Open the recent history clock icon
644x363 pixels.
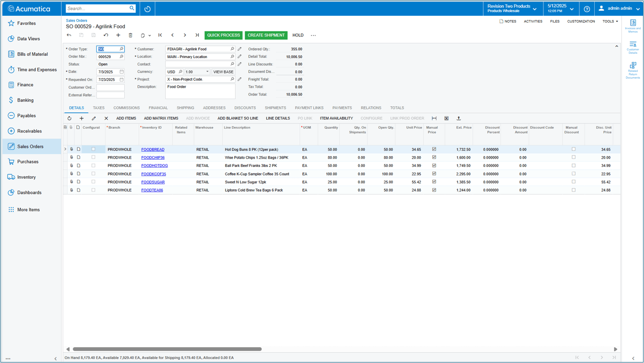click(x=147, y=9)
